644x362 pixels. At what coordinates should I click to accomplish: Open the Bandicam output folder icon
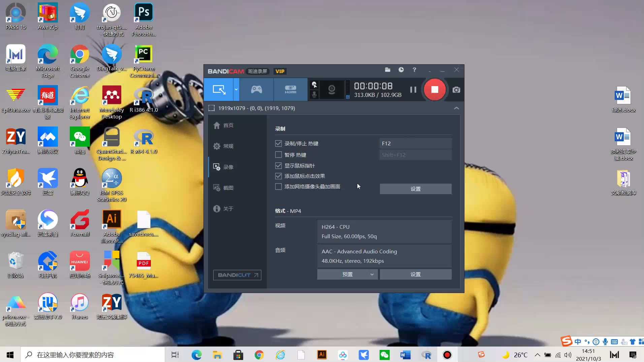(388, 70)
